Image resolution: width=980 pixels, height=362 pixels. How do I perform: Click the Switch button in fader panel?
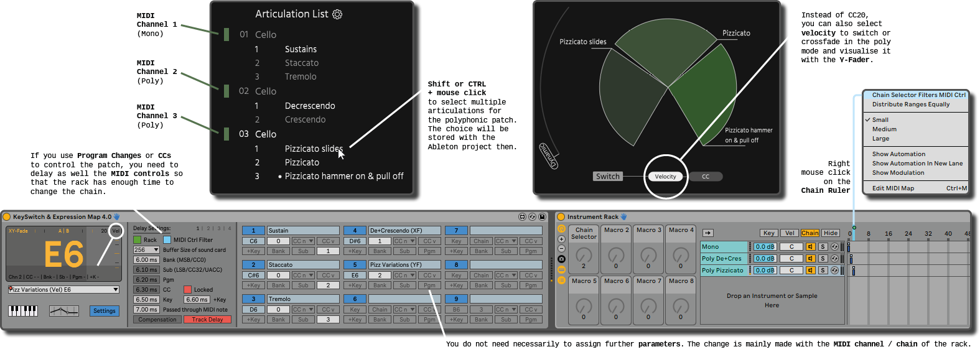(x=608, y=177)
